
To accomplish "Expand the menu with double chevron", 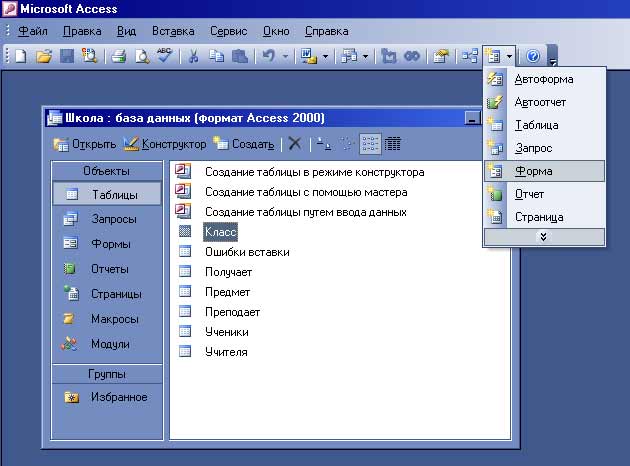I will coord(544,237).
